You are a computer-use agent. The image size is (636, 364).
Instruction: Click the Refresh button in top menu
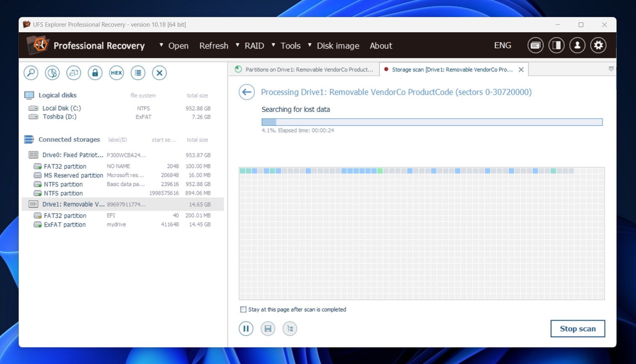(x=214, y=46)
